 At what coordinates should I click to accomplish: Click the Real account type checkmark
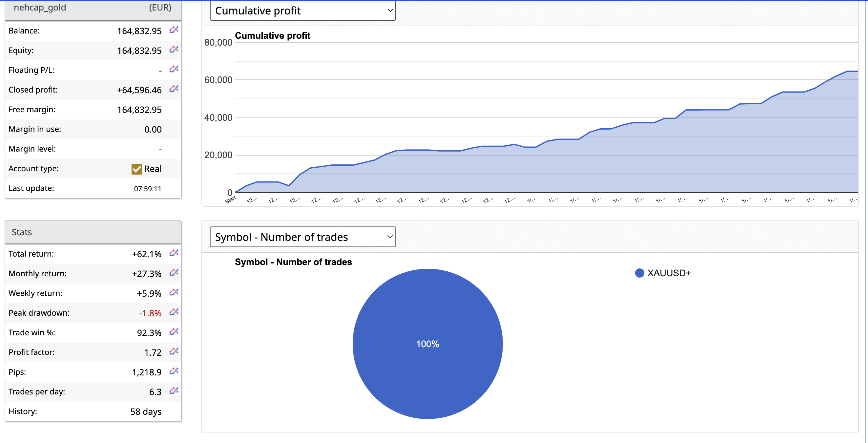coord(136,169)
